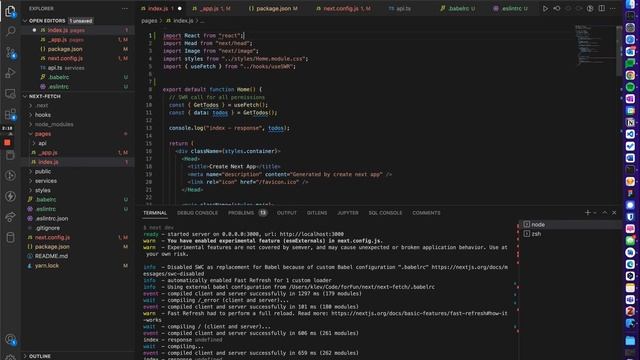Open the launch profile dropdown beside plus icon
640x360 pixels.
(x=595, y=212)
